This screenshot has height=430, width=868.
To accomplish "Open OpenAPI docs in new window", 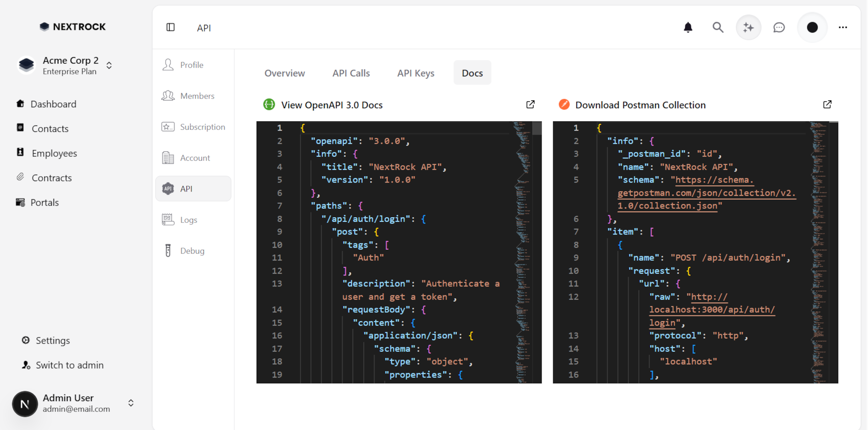I will pyautogui.click(x=530, y=104).
